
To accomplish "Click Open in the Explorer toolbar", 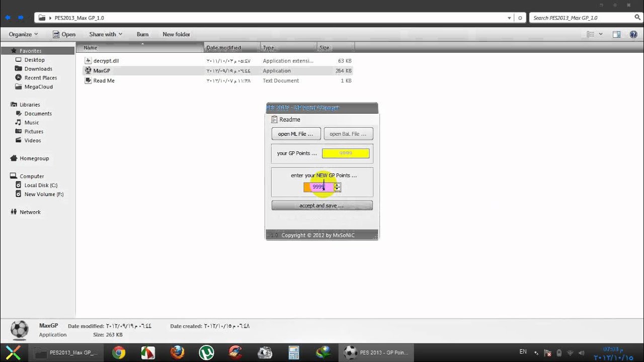I will [64, 34].
